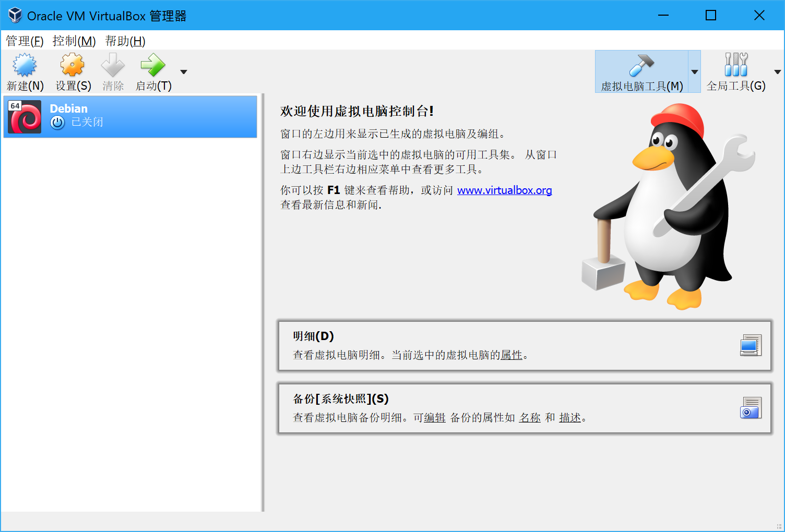The width and height of the screenshot is (785, 532).
Task: Click the 属性 link in Details
Action: (512, 355)
